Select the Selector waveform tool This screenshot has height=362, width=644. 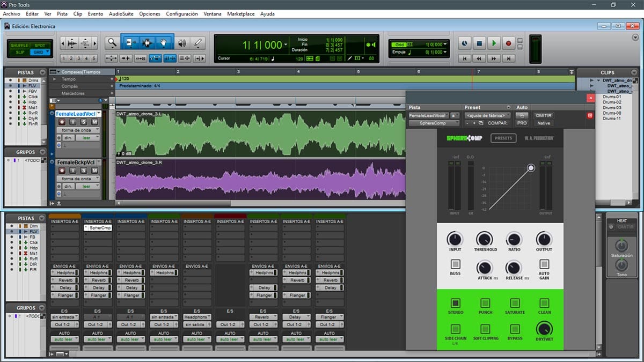148,43
